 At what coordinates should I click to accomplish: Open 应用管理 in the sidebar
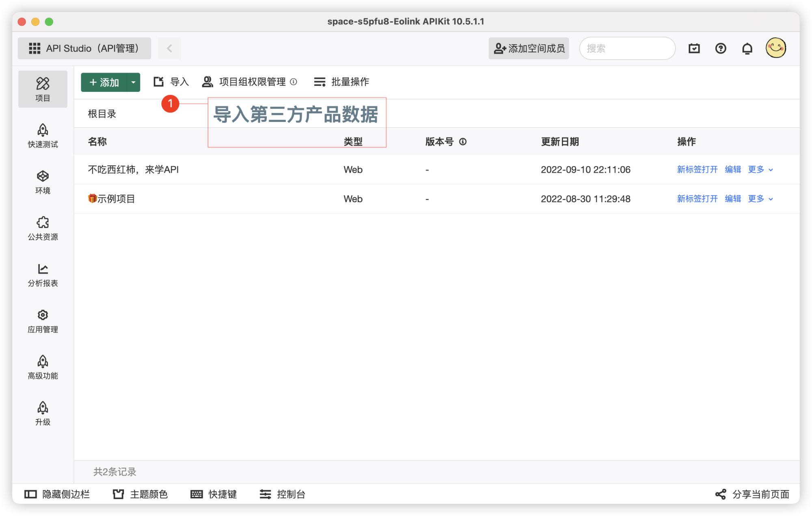tap(43, 321)
